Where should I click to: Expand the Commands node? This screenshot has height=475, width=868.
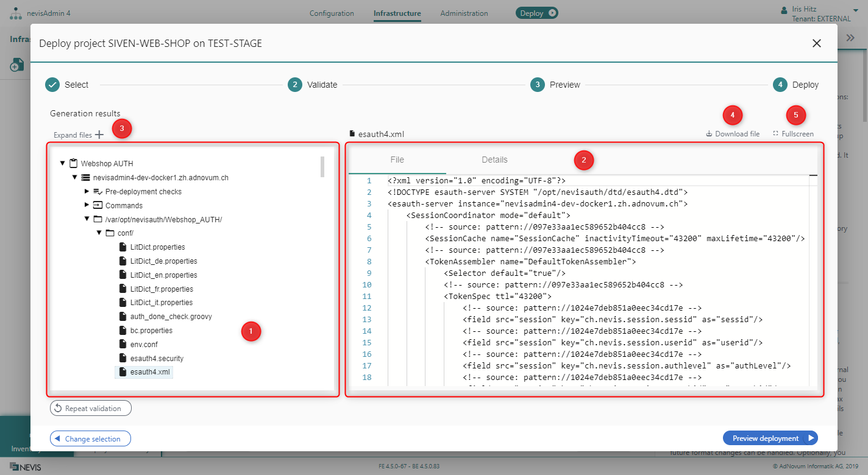point(87,205)
